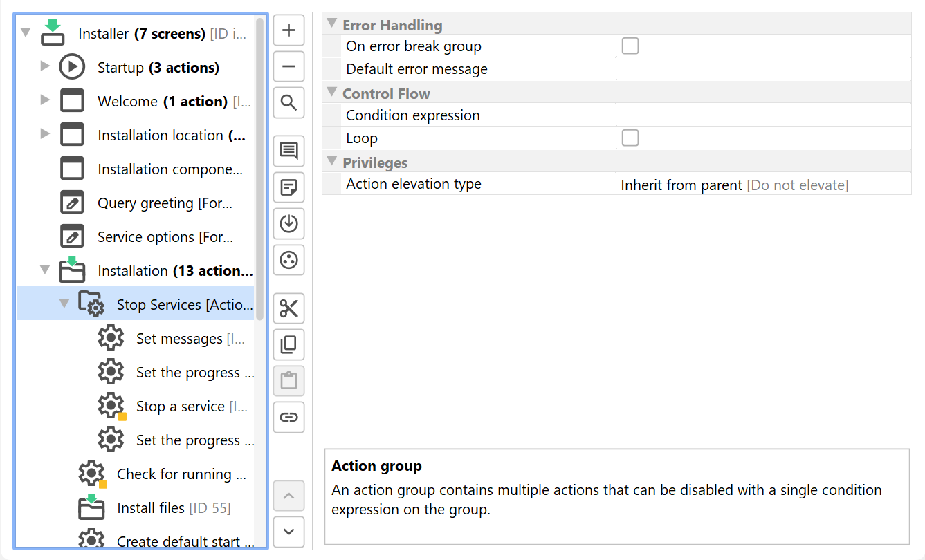
Task: Collapse the Privileges section
Action: 331,162
